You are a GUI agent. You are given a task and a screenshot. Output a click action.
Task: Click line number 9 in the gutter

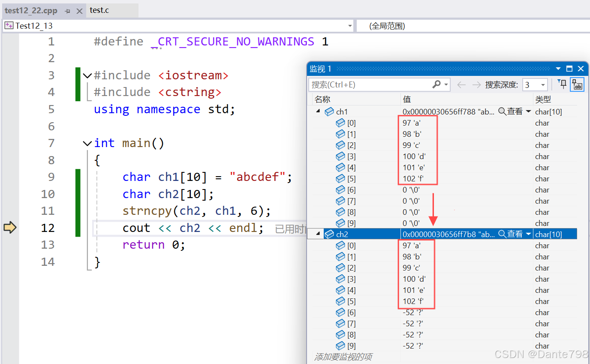pos(51,177)
